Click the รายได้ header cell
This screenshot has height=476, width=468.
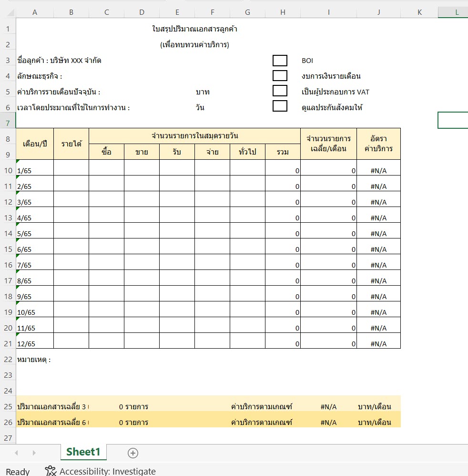click(x=71, y=144)
